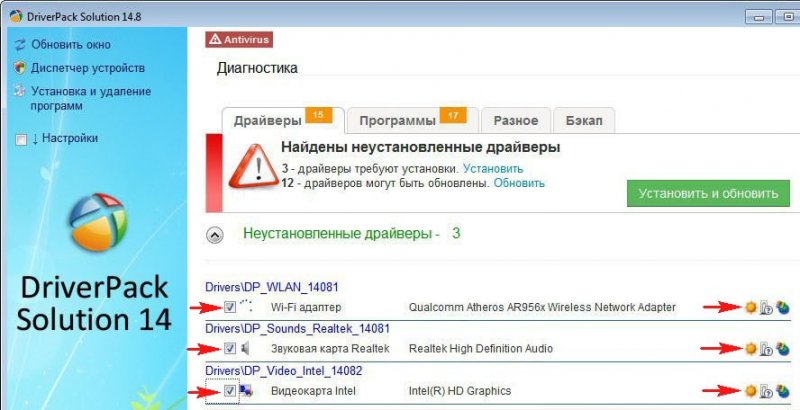
Task: Click the Видеокарта Intel label
Action: coord(313,391)
